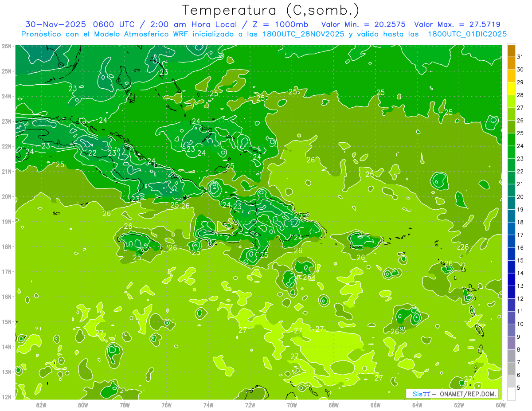
Task: Click the date text "30-Nov-2025 0600 UTC"
Action: pos(81,24)
